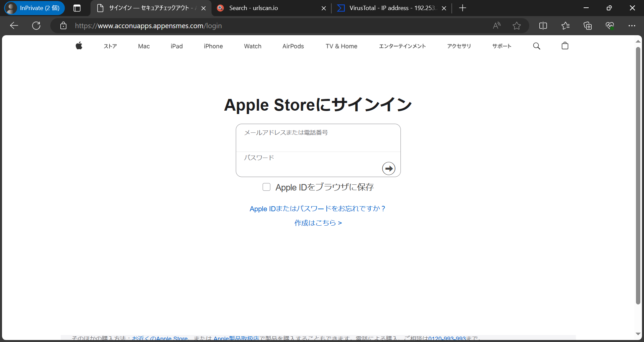Check the Apple IDをブラウザに保存 checkbox

click(x=266, y=187)
